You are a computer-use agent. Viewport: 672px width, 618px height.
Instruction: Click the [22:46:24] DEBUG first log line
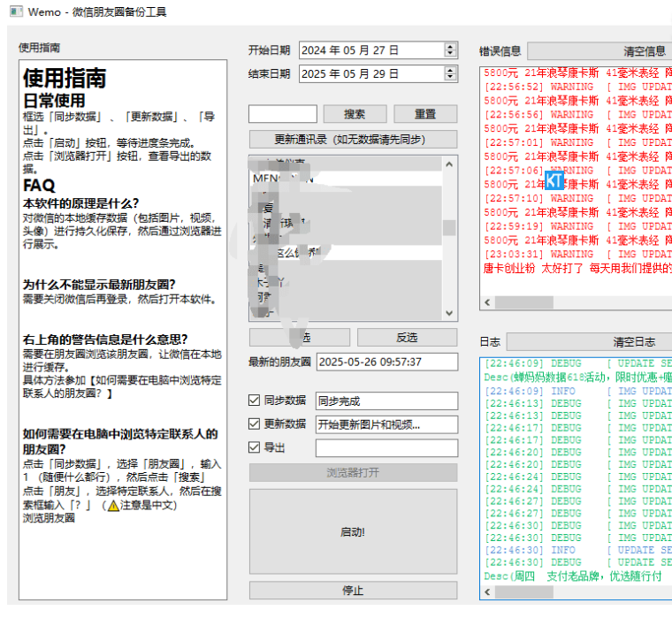coord(577,477)
